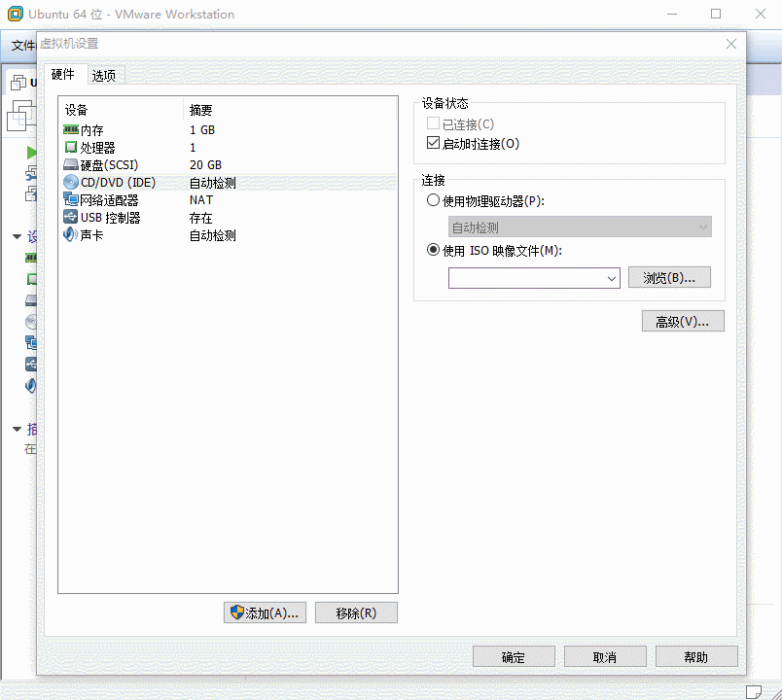Viewport: 782px width, 700px height.
Task: Toggle the 启动时连接 checkbox
Action: click(x=434, y=143)
